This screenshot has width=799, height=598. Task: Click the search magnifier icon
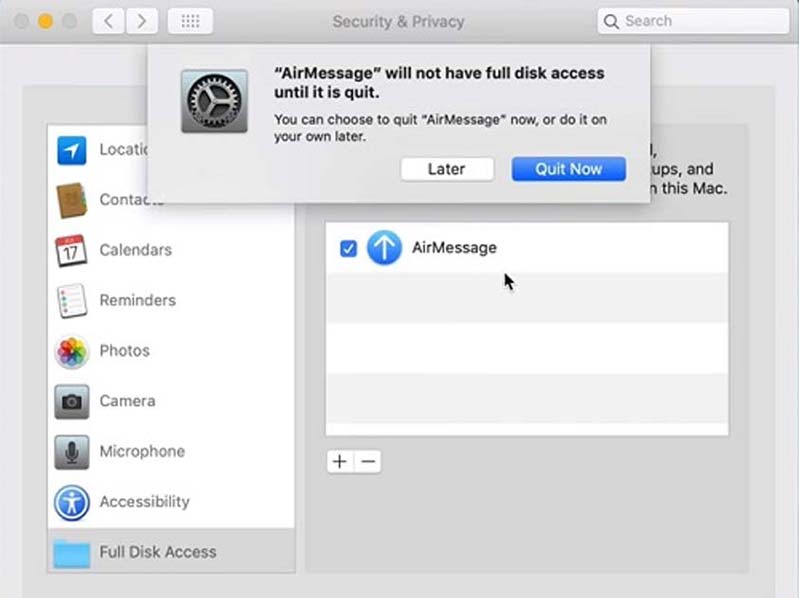tap(610, 21)
